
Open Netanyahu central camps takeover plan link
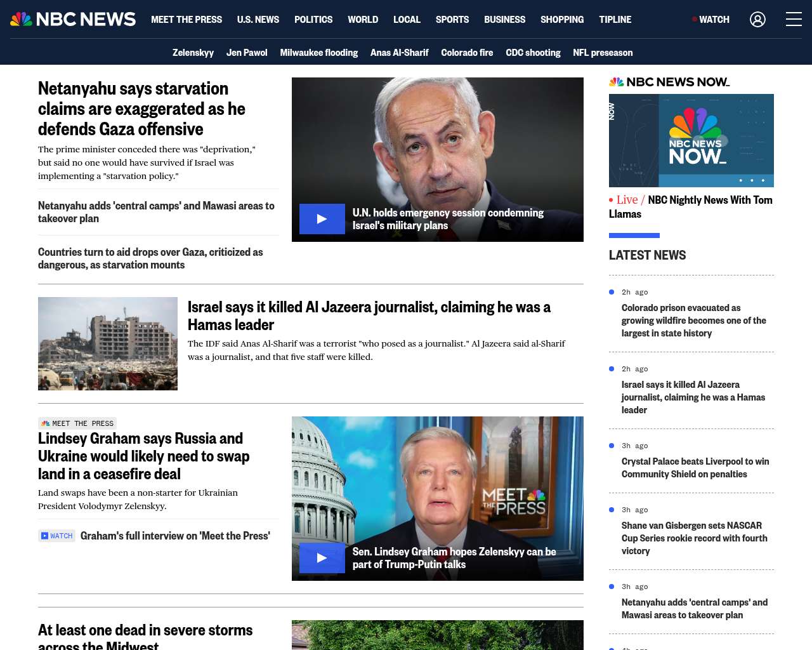coord(156,212)
